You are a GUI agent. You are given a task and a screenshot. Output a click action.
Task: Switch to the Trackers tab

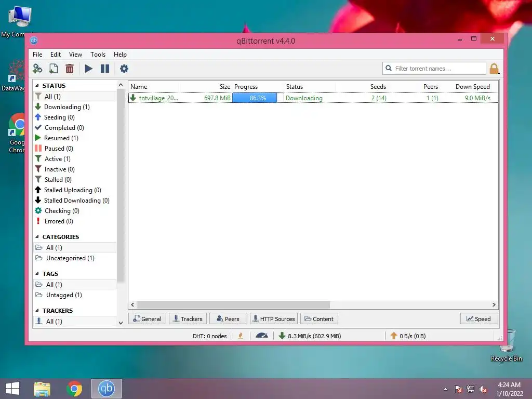[188, 318]
